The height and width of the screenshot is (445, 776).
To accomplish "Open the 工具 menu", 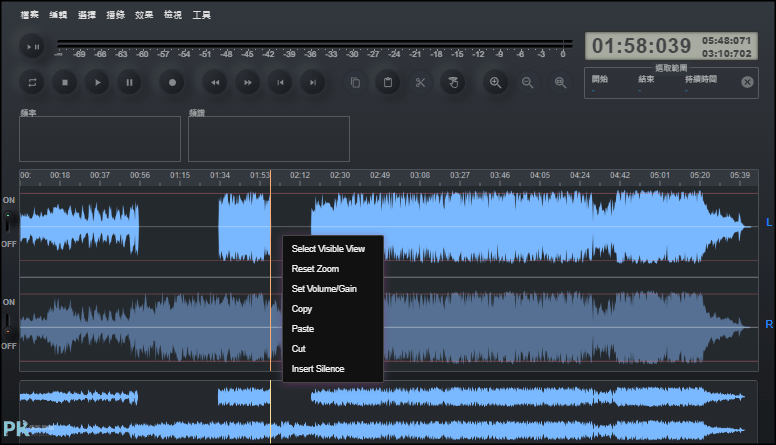I will [x=201, y=15].
